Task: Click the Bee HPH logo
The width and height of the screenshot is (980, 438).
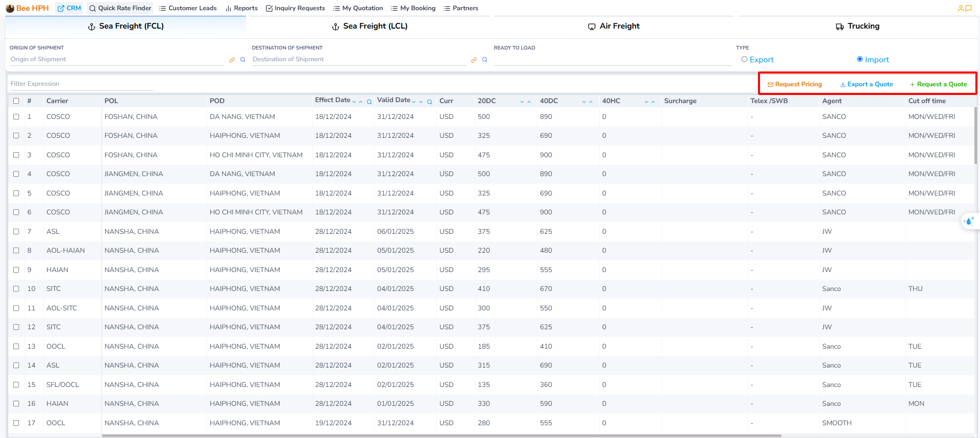Action: coord(28,8)
